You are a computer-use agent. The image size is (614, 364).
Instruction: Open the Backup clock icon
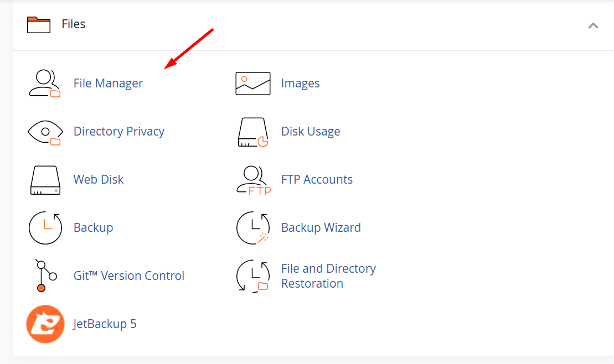pyautogui.click(x=44, y=227)
